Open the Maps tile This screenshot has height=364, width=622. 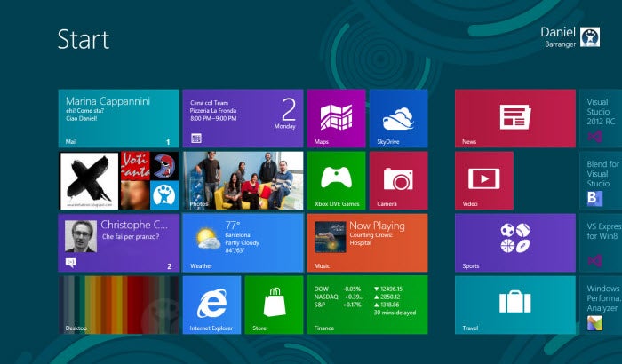(336, 118)
